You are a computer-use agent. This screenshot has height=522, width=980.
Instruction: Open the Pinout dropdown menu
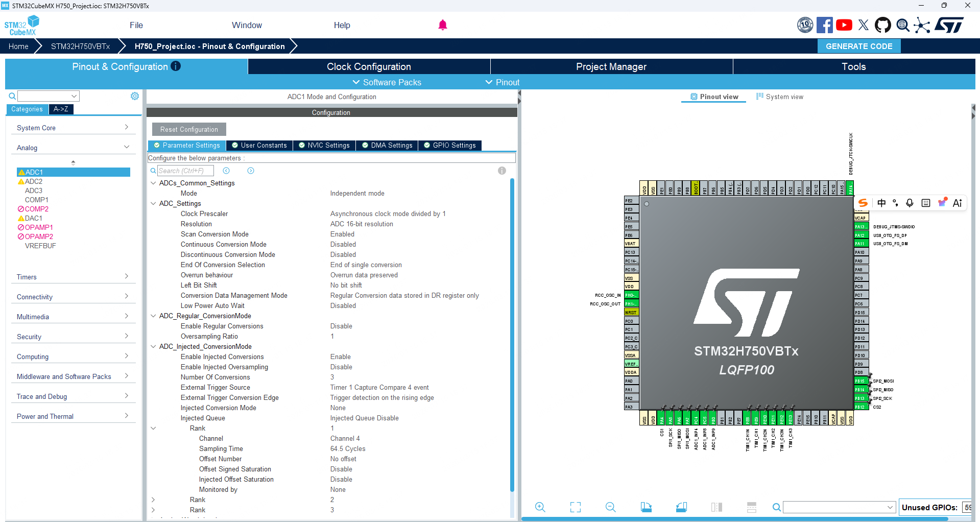pyautogui.click(x=503, y=82)
